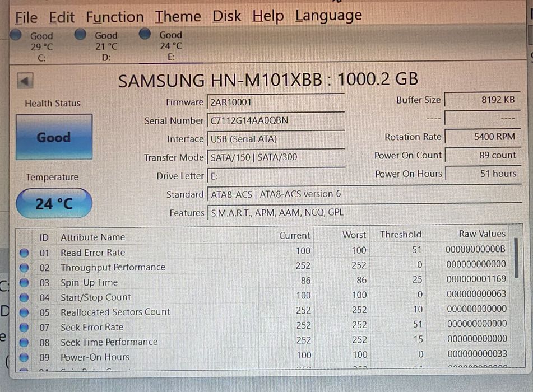Click the status dot of Start/Stop Count
Screen dimensions: 533x392
tap(24, 297)
